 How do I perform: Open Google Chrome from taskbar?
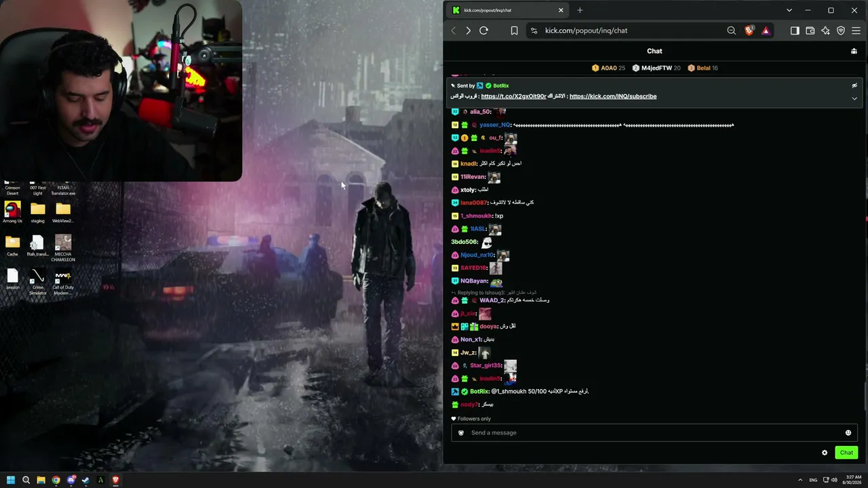point(56,480)
